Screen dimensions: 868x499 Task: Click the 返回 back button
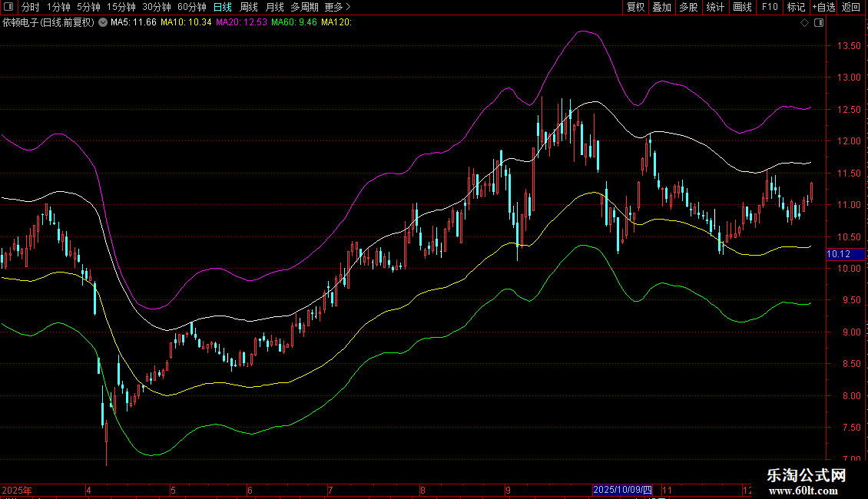tap(851, 7)
